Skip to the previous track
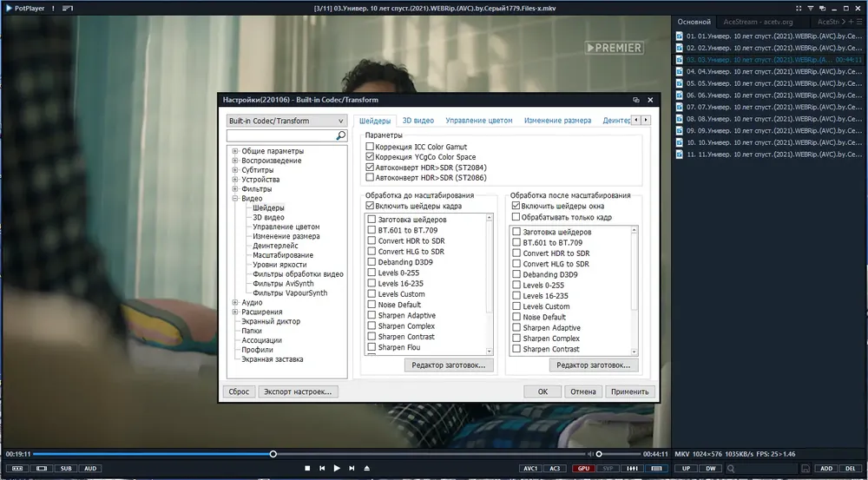This screenshot has width=868, height=480. pos(322,469)
